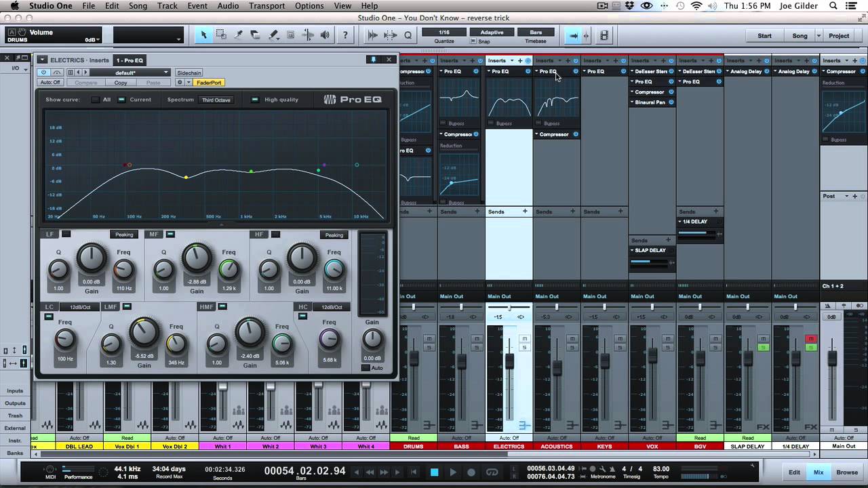Open the 1/16 Quantize value dropdown
The image size is (868, 488).
pos(444,33)
